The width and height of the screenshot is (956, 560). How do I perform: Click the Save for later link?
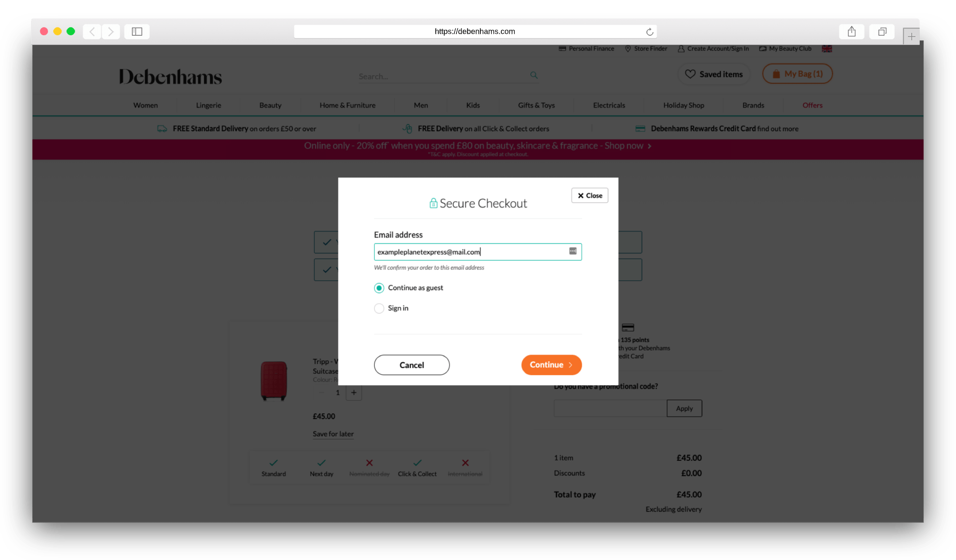click(x=333, y=434)
